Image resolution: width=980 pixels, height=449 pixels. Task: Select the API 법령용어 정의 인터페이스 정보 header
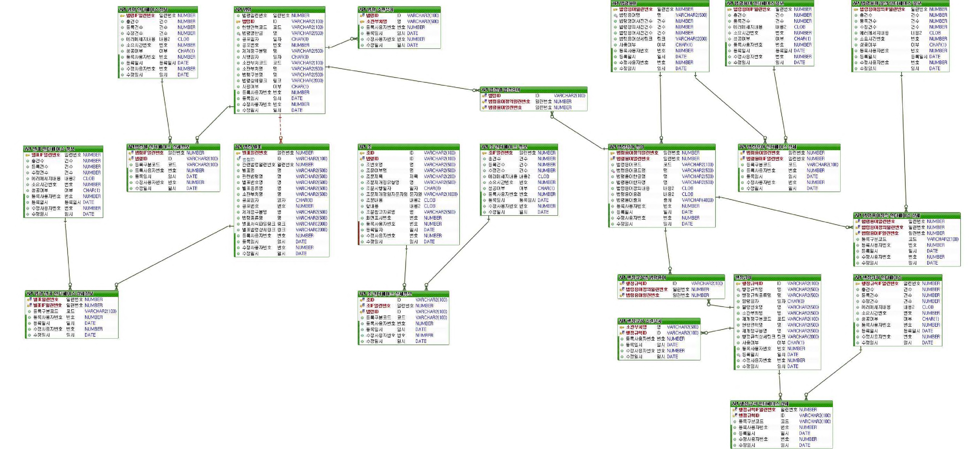pyautogui.click(x=900, y=3)
